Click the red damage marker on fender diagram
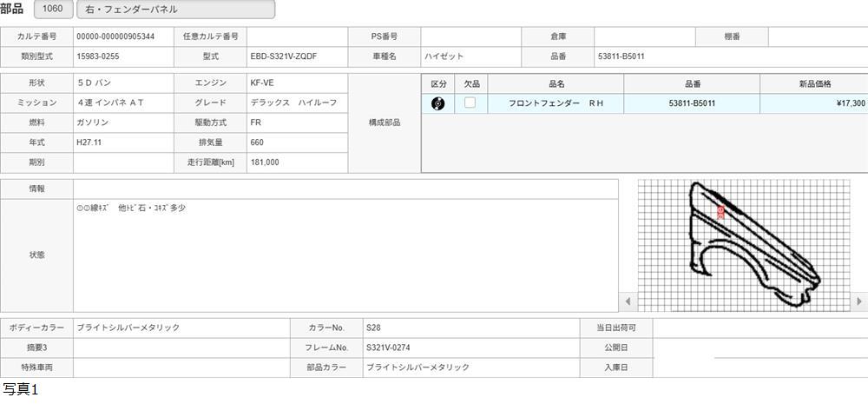Viewport: 868px width, 404px height. click(720, 211)
